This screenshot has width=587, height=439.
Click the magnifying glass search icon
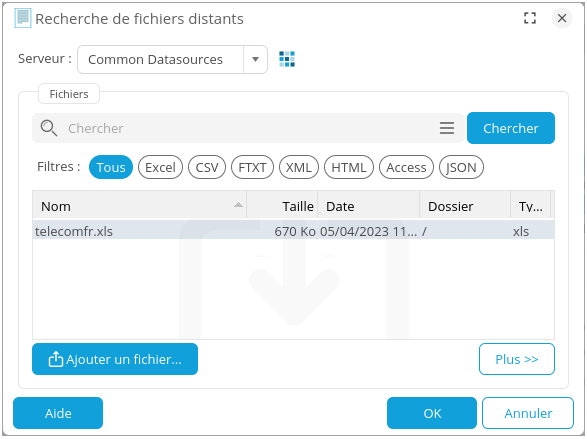coord(49,128)
